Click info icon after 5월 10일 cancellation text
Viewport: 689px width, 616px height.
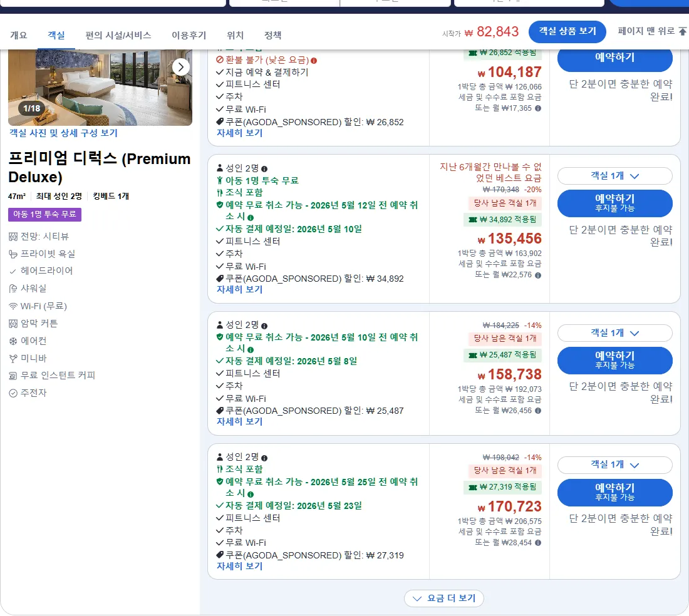click(251, 350)
